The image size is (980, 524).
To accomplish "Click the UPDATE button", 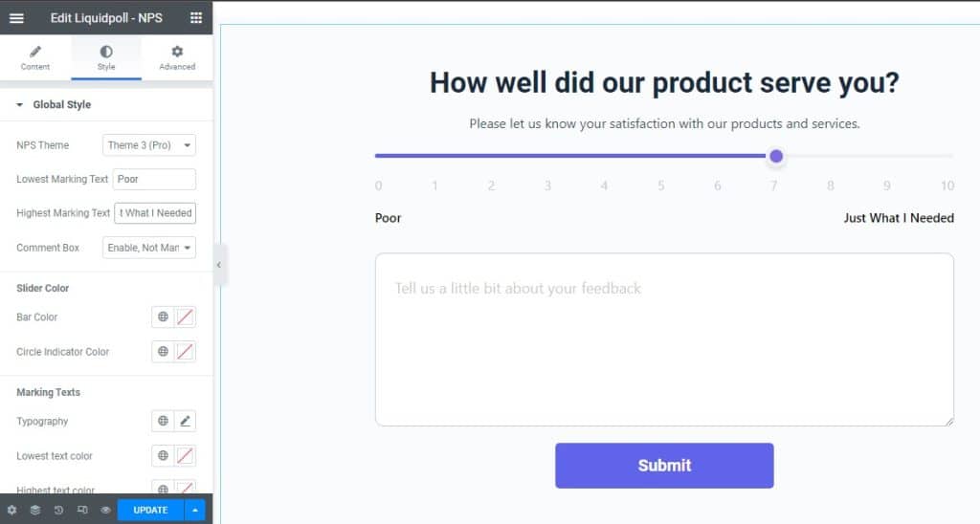I will tap(150, 510).
